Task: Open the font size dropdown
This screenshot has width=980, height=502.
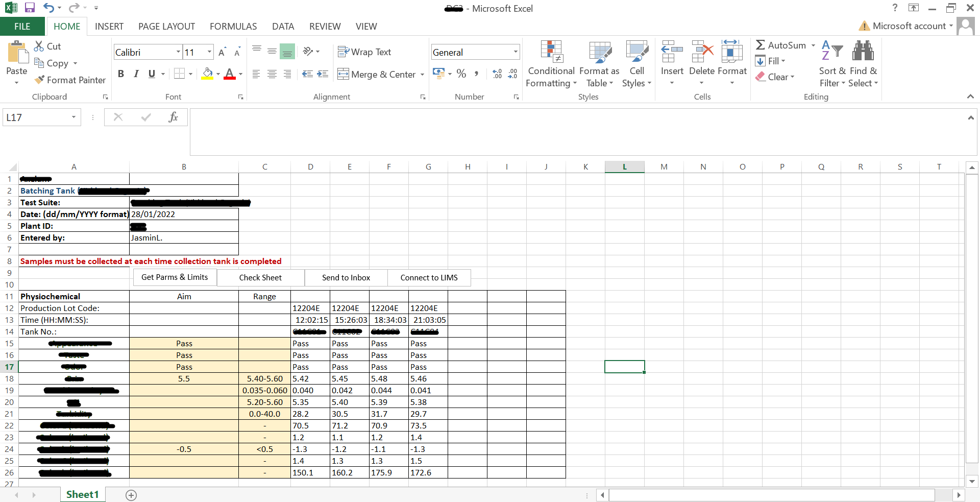Action: [x=209, y=52]
